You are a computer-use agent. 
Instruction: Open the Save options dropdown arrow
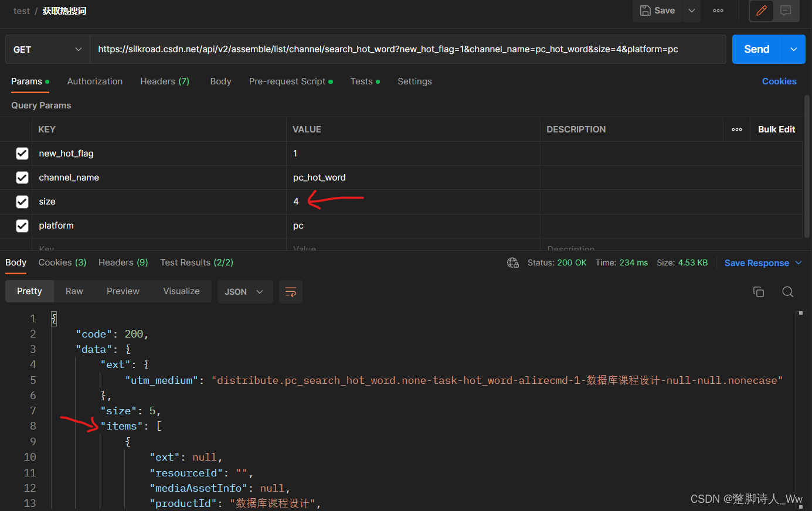coord(692,11)
